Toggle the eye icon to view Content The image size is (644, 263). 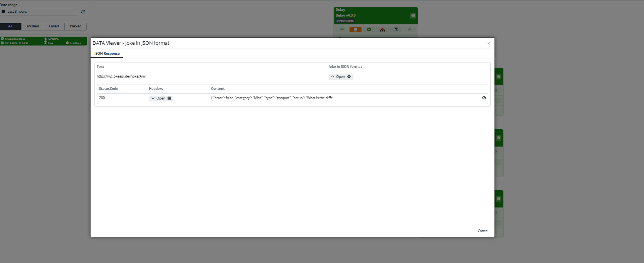click(484, 98)
